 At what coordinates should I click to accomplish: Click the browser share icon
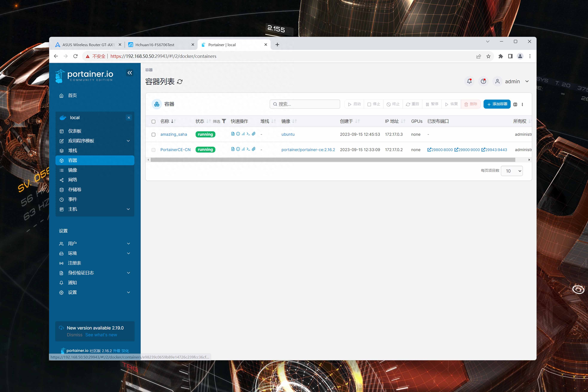(478, 56)
